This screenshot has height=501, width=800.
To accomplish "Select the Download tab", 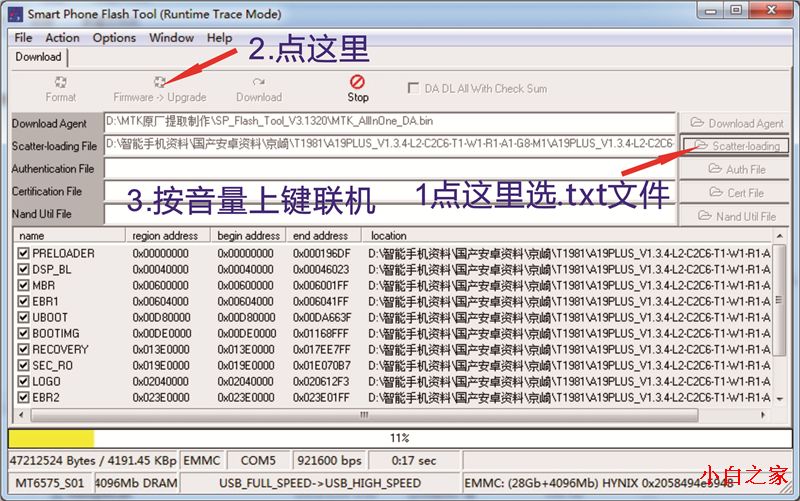I will (38, 57).
